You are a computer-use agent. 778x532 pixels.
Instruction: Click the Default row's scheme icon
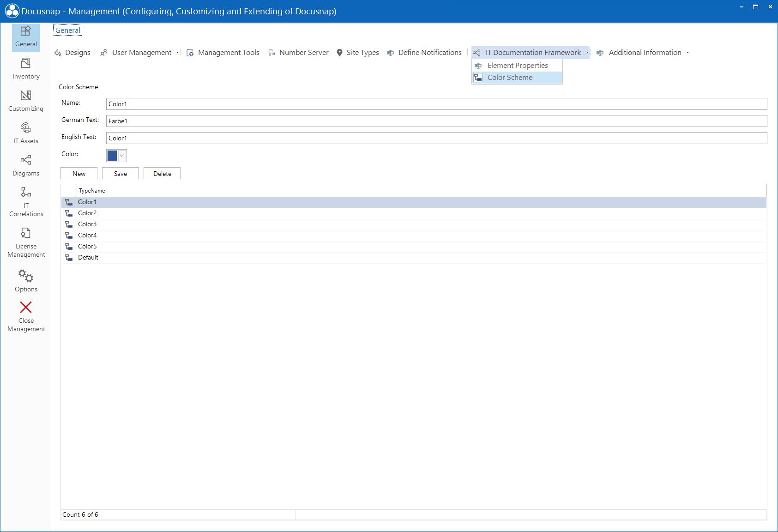click(69, 258)
